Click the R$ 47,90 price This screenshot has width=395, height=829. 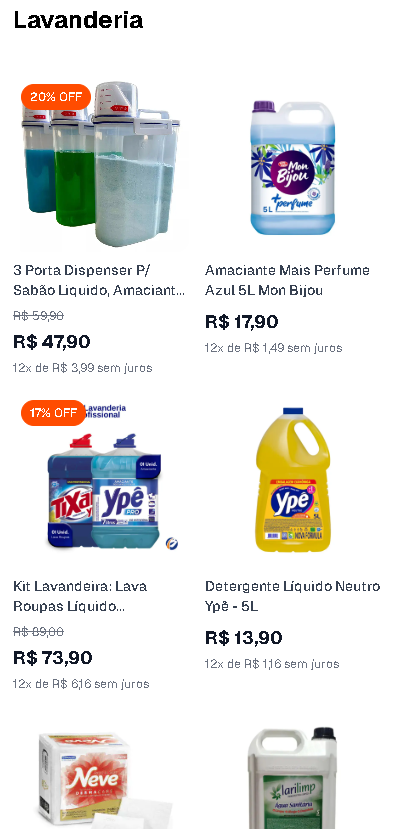(52, 342)
